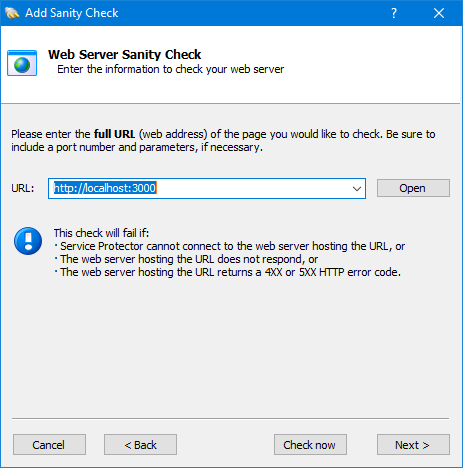Open the URL with the Open button
The width and height of the screenshot is (463, 468).
pyautogui.click(x=413, y=188)
